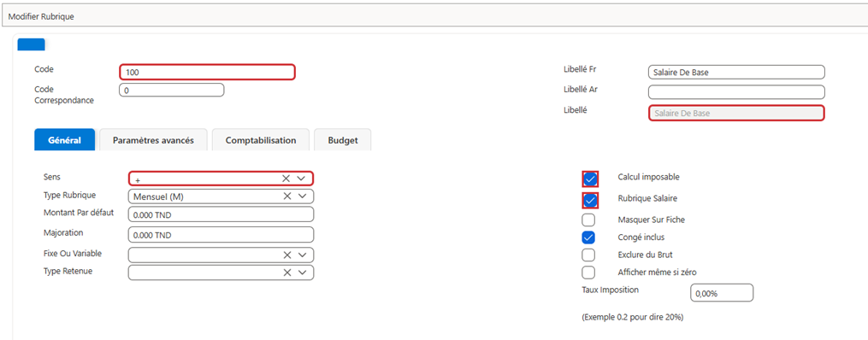
Task: Focus the Code input field
Action: tap(207, 72)
